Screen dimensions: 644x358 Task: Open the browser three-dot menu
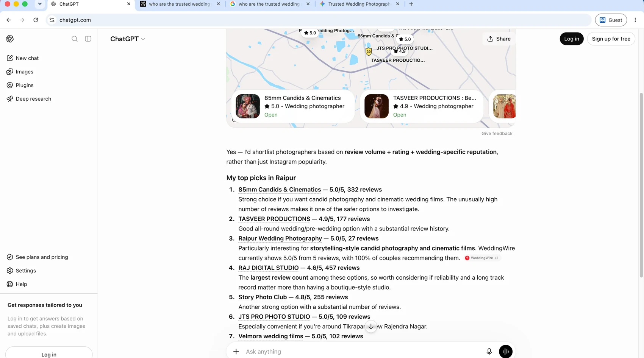point(635,20)
